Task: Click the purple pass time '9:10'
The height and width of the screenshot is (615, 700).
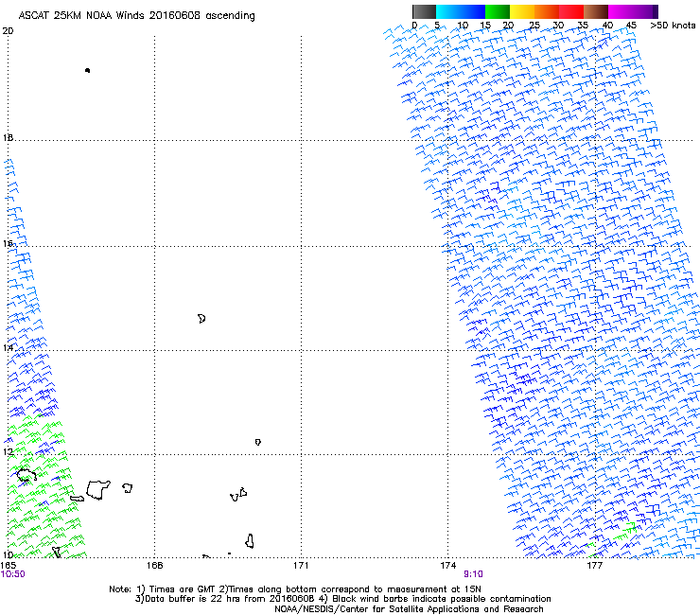Action: point(473,574)
